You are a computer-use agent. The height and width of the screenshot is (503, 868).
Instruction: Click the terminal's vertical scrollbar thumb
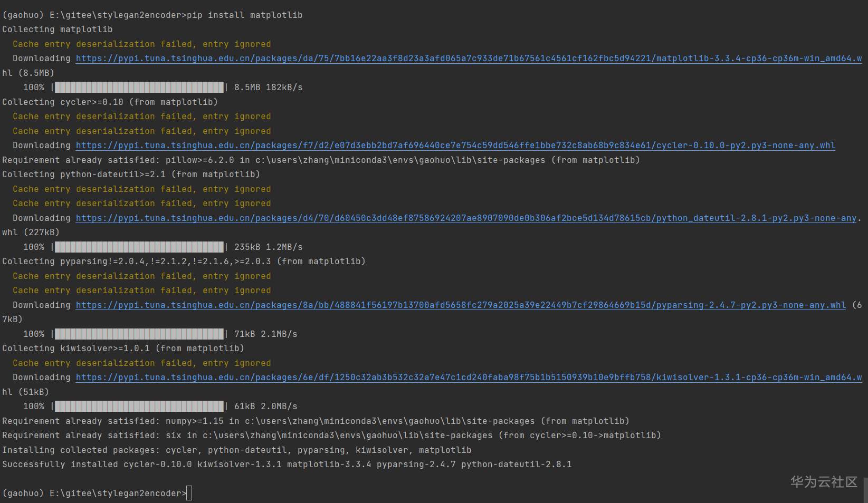pos(865,490)
